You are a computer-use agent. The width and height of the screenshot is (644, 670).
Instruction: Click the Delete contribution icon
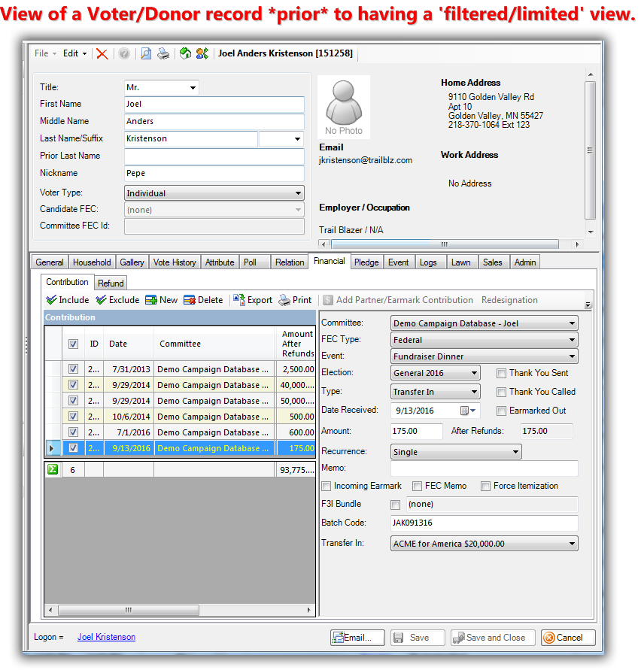pyautogui.click(x=190, y=300)
